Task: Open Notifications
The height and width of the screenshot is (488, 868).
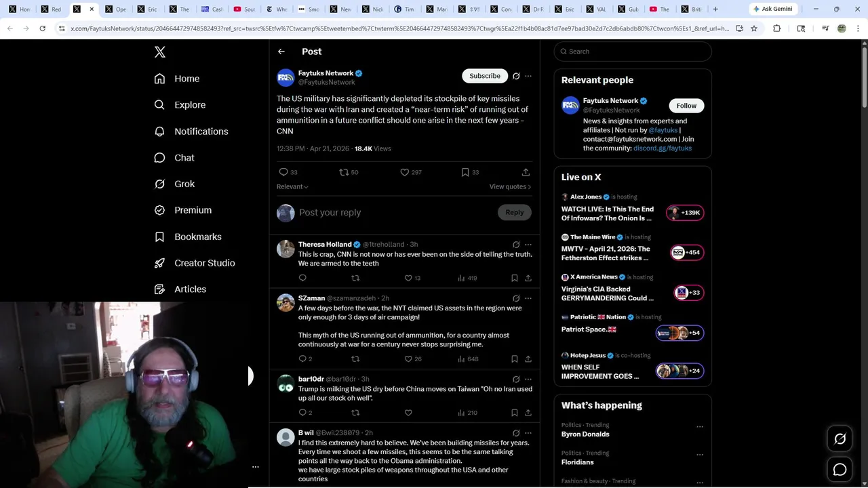Action: (x=191, y=131)
